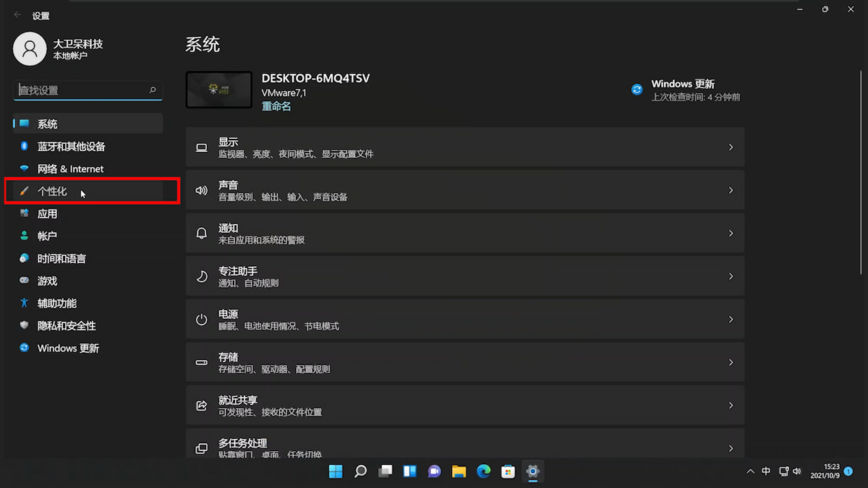868x488 pixels.
Task: Expand the Sound row chevron
Action: point(731,190)
